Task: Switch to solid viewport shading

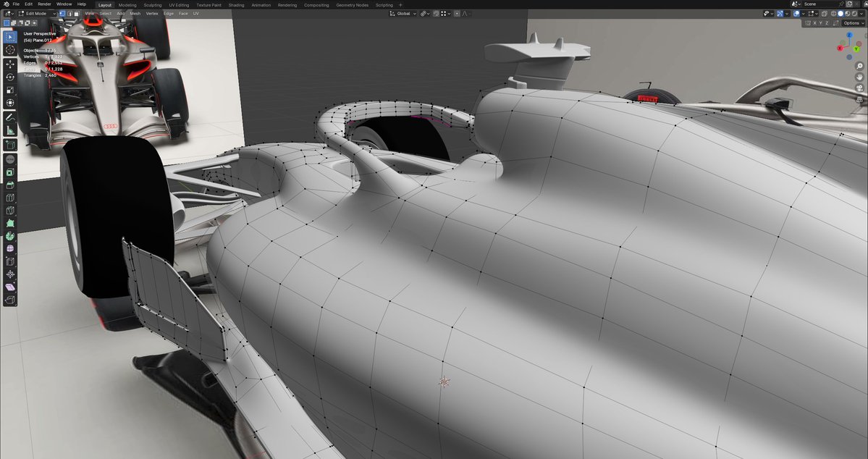Action: [841, 13]
